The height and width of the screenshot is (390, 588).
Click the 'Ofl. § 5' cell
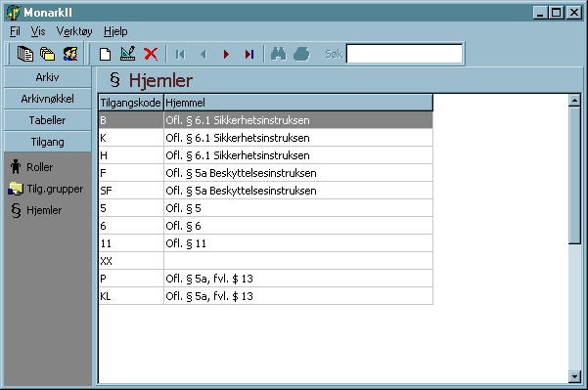click(298, 208)
